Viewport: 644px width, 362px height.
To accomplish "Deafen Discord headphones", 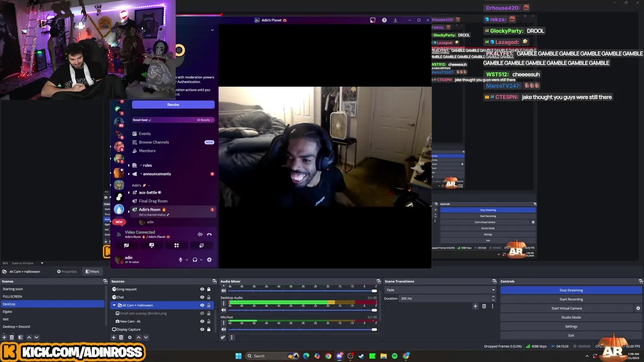I will click(195, 260).
